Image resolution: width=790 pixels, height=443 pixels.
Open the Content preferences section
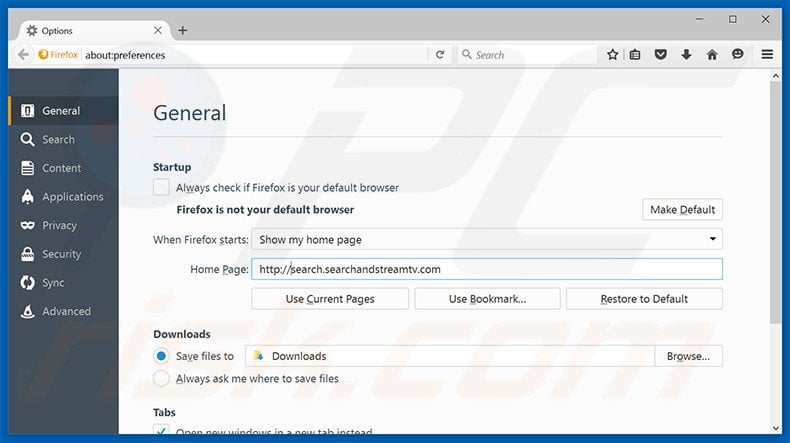63,168
